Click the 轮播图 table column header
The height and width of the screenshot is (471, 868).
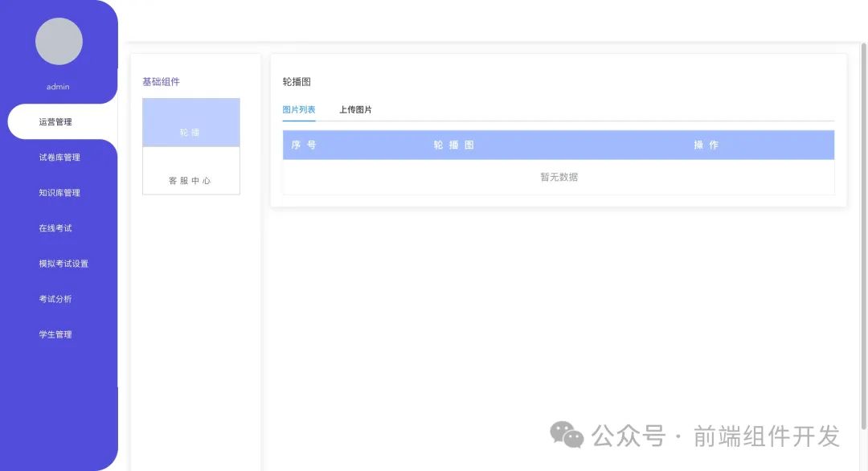point(454,145)
